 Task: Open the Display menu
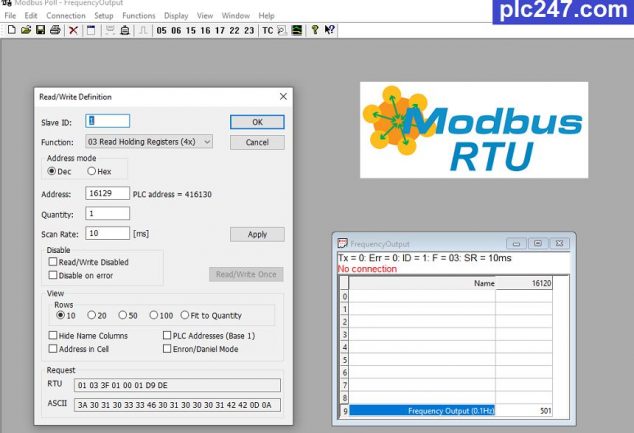pyautogui.click(x=176, y=16)
